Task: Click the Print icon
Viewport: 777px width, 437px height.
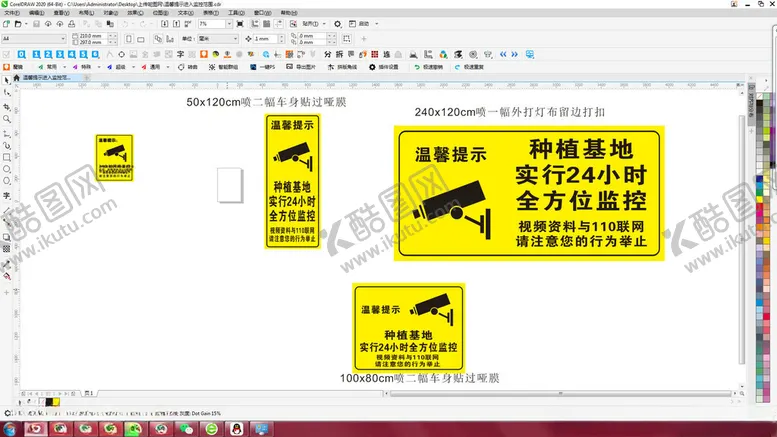Action: (x=72, y=24)
